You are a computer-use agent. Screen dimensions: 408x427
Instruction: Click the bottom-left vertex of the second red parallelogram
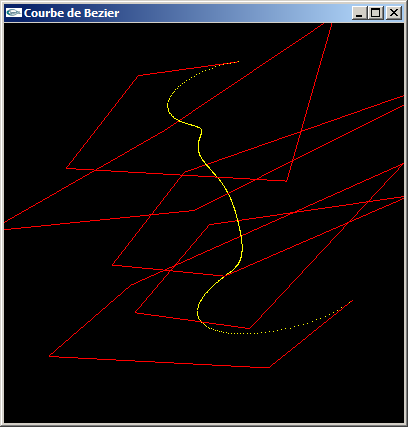112,265
